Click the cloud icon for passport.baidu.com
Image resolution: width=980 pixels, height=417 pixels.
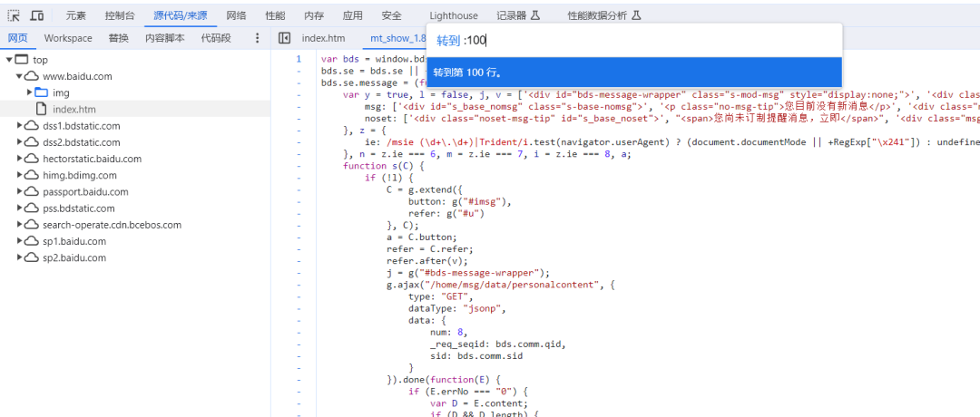click(31, 192)
